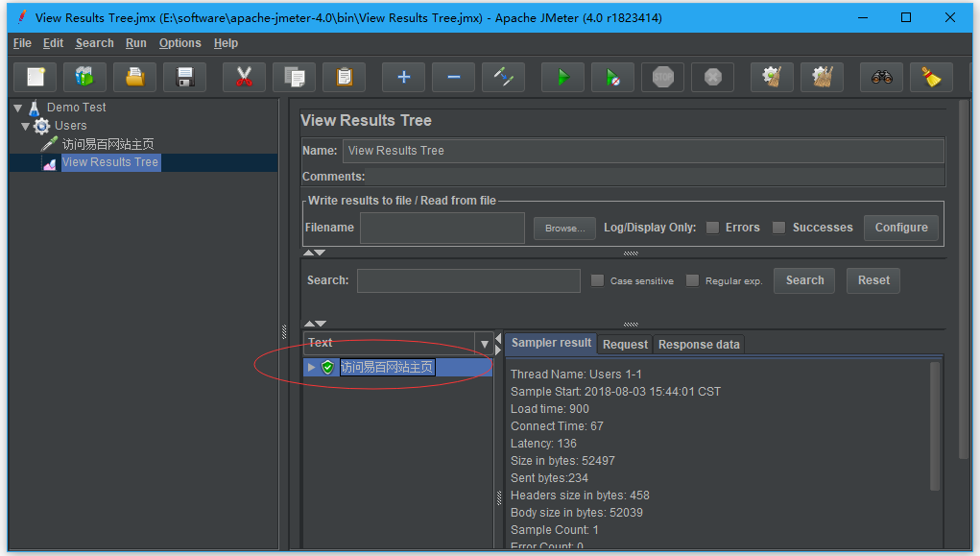Click the sampler result vertical scrollbar
Viewport: 980px width, 556px height.
click(936, 427)
